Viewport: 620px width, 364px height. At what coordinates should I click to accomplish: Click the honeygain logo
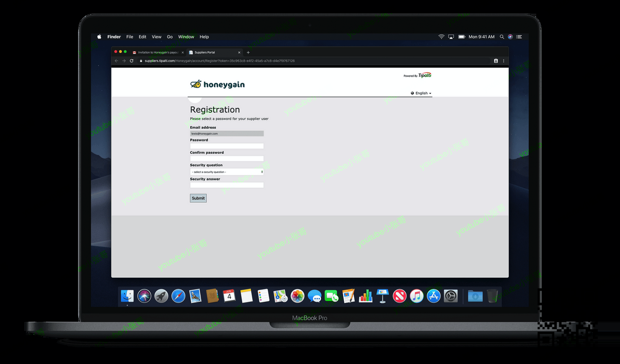click(217, 84)
